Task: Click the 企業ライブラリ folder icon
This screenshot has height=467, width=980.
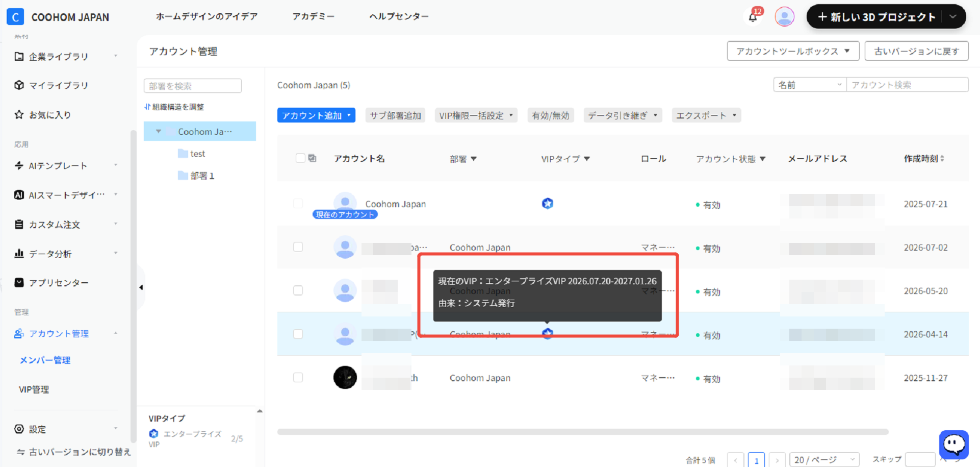Action: pyautogui.click(x=19, y=56)
